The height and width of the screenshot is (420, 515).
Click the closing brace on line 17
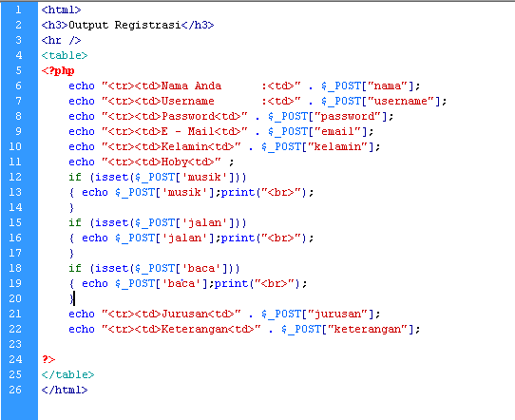point(71,253)
